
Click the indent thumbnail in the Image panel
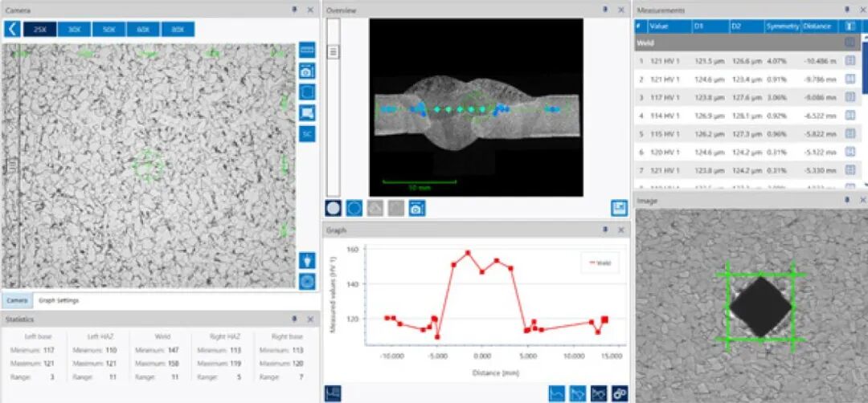(760, 307)
